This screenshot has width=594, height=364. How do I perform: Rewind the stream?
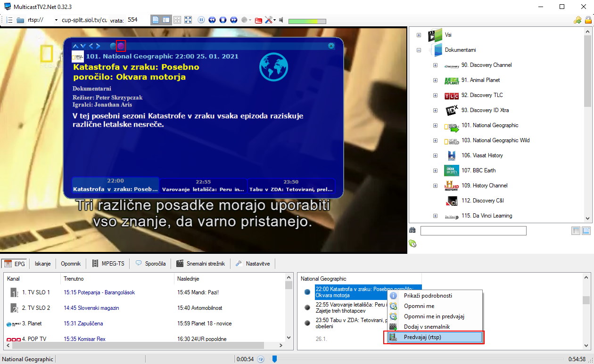click(x=212, y=20)
